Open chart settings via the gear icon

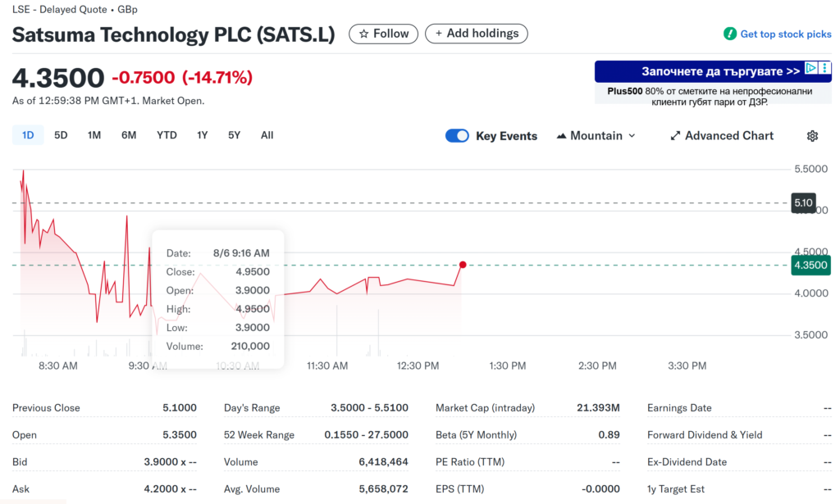tap(811, 135)
